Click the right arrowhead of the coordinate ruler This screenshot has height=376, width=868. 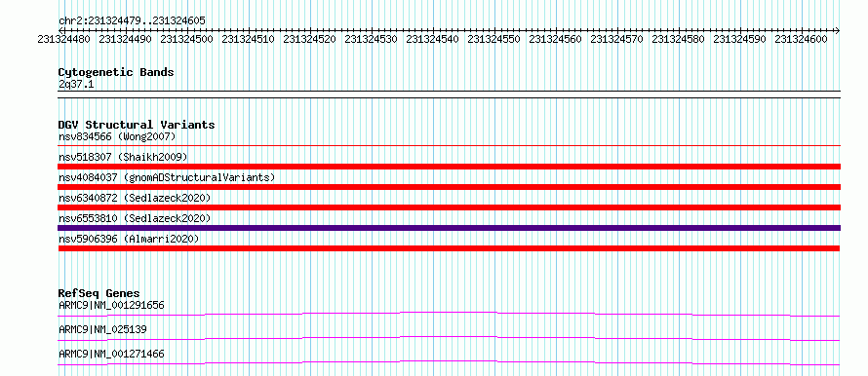837,30
